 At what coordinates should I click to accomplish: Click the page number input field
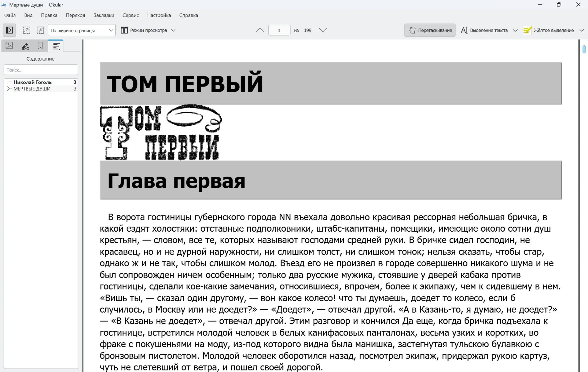click(279, 30)
